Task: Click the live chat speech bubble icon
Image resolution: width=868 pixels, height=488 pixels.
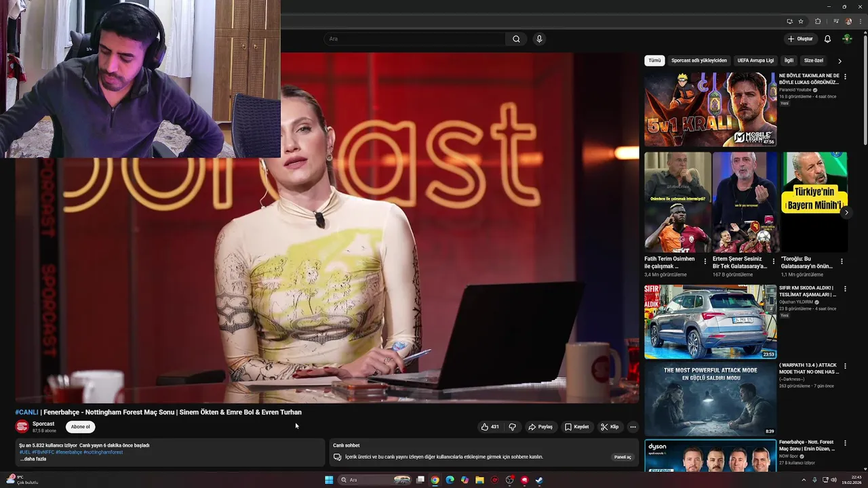Action: click(337, 457)
